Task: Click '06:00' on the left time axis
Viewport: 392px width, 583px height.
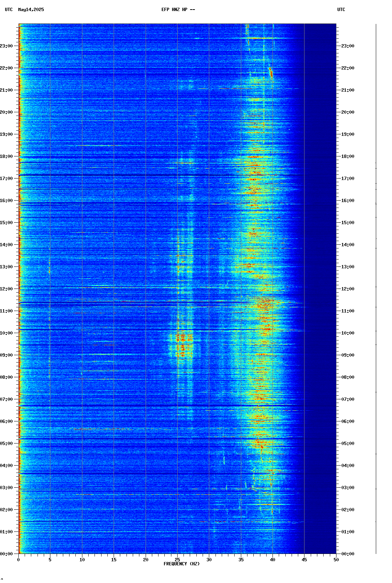Action: [x=6, y=421]
